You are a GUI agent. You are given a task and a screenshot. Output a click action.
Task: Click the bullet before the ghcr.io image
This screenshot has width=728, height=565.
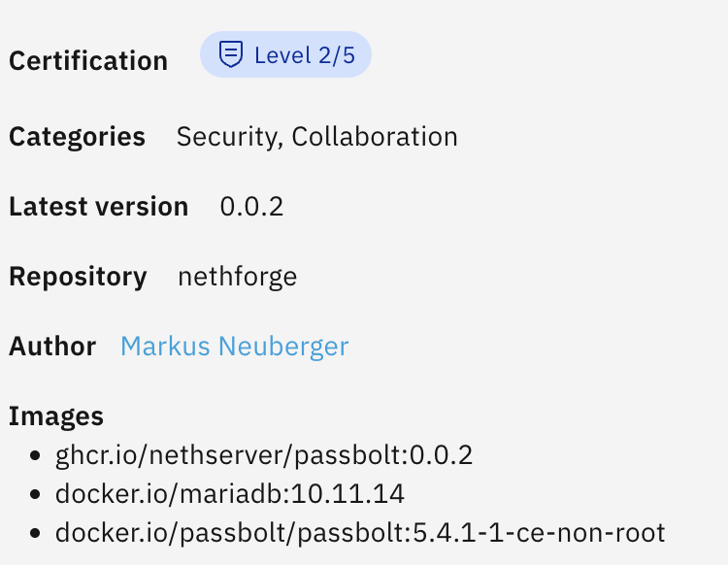tap(37, 455)
